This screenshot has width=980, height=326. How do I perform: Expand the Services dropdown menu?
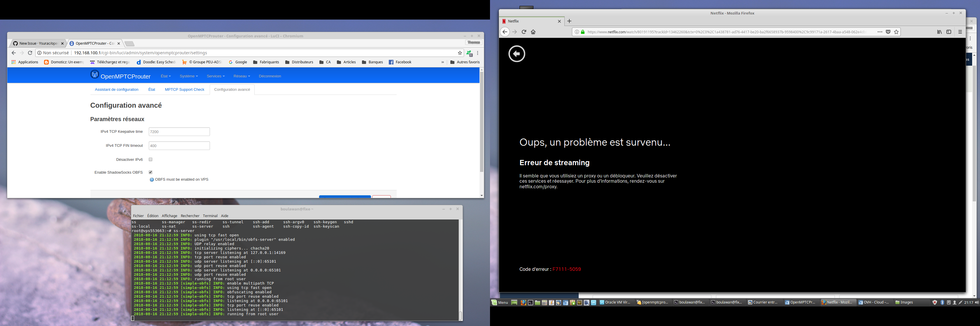216,76
